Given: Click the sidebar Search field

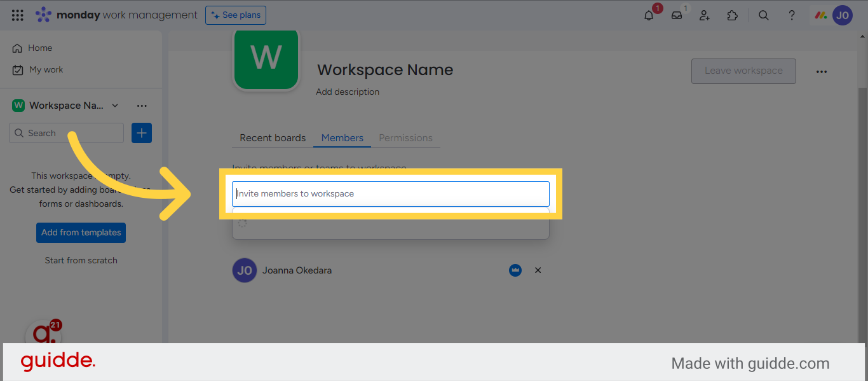Looking at the screenshot, I should [x=67, y=133].
